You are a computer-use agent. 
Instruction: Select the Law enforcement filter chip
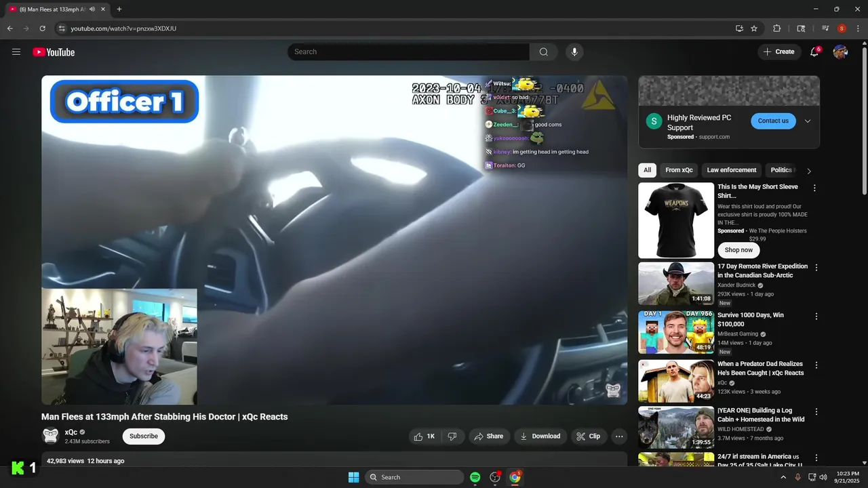pyautogui.click(x=732, y=170)
